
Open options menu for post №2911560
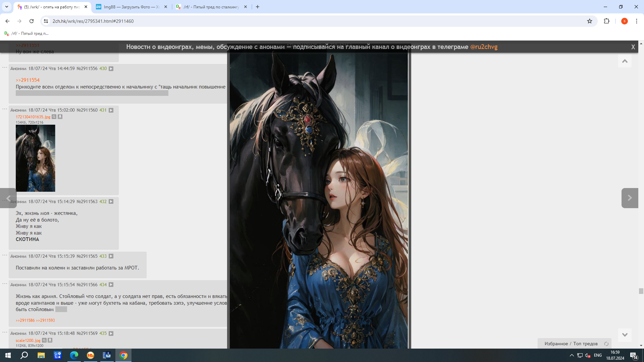[5, 109]
